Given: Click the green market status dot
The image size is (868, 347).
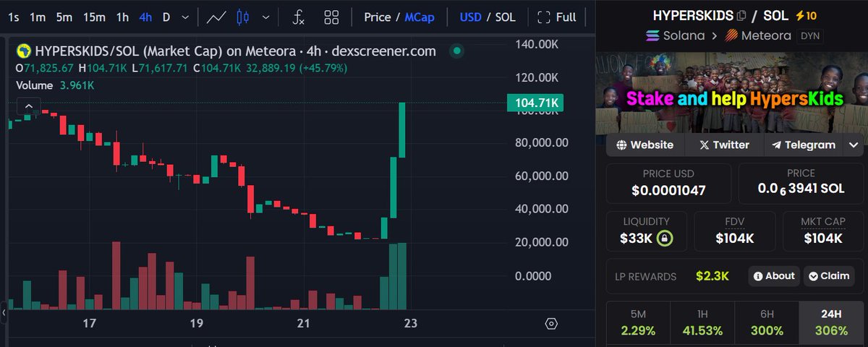Looking at the screenshot, I should click(456, 51).
